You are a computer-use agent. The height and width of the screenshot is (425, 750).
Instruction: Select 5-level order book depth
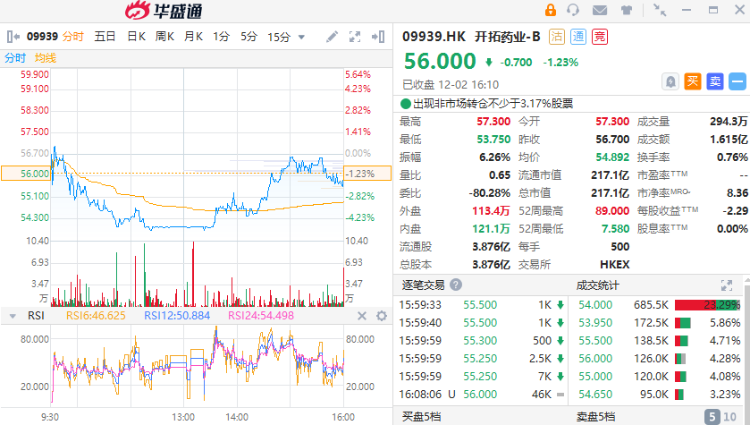(x=712, y=416)
